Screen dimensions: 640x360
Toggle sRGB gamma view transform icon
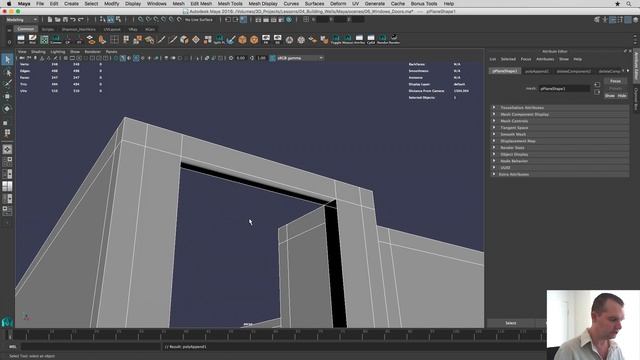[x=273, y=58]
